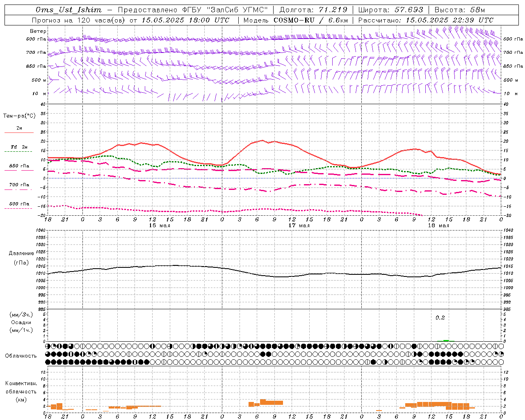The image size is (525, 420).
Task: Click the left 10 м wind level label
Action: click(39, 94)
